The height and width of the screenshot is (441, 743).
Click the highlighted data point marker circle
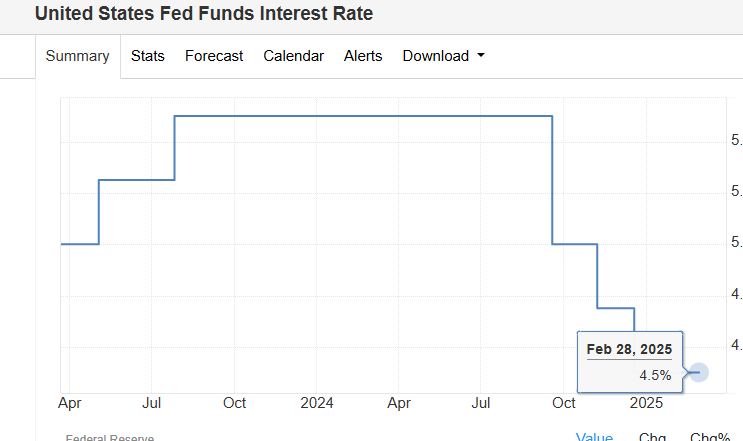(x=698, y=372)
